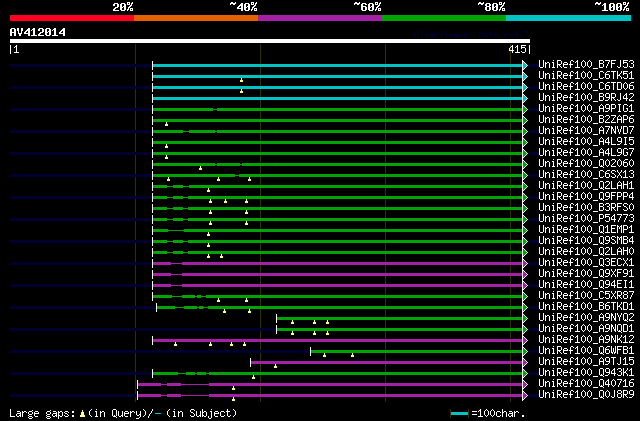
Task: Open the UniRef100_A7NVD7 hit label
Action: (x=586, y=131)
